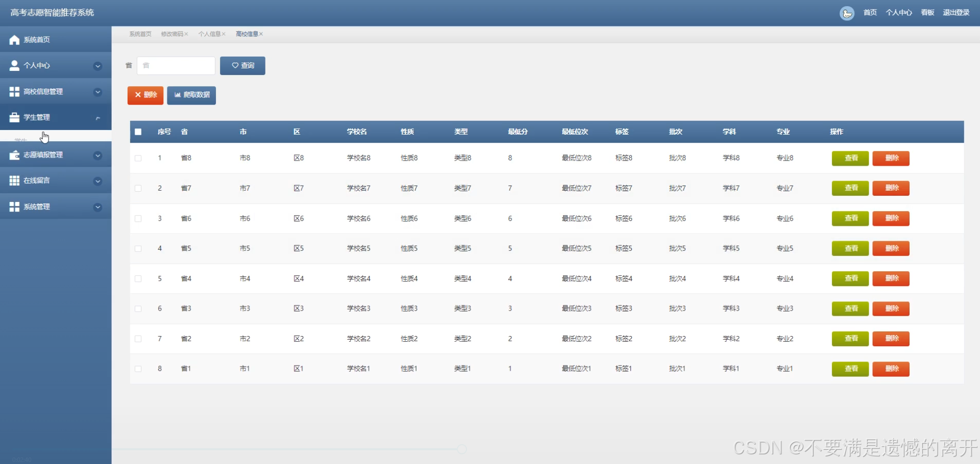Image resolution: width=980 pixels, height=464 pixels.
Task: Check the checkbox for row 省6
Action: (x=138, y=218)
